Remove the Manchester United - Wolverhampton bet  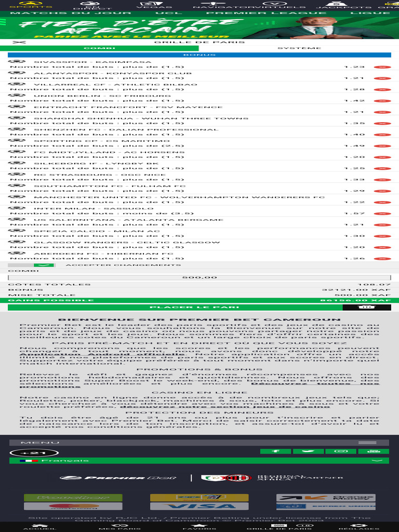[382, 202]
